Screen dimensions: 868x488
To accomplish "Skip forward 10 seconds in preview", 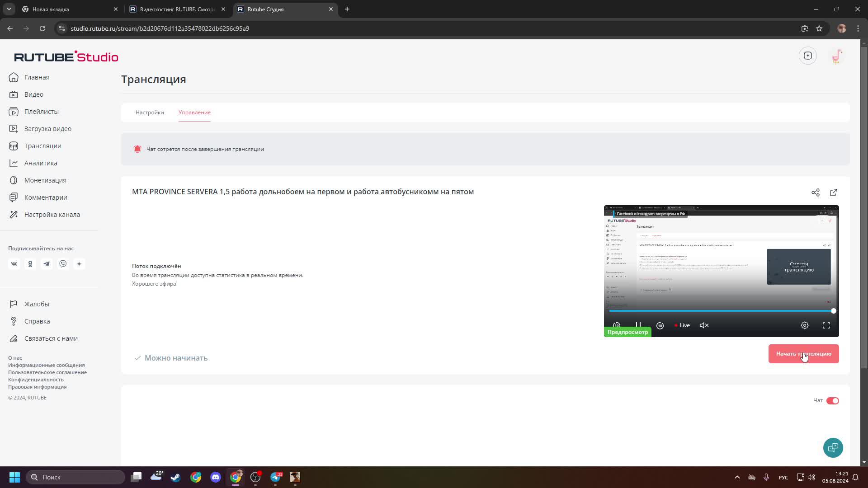I will [660, 325].
